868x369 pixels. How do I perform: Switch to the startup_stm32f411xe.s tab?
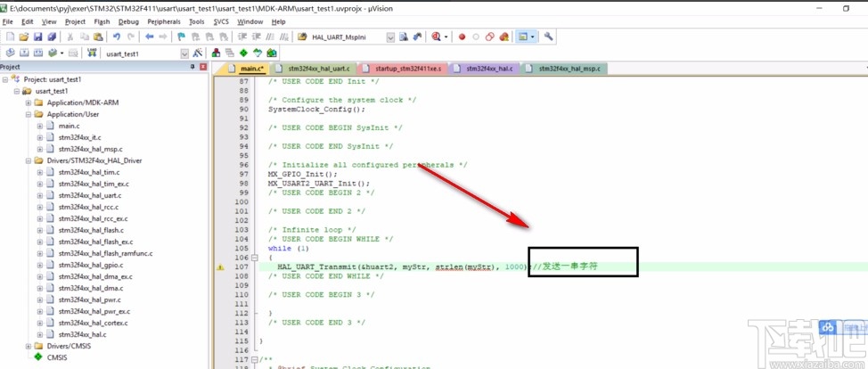(402, 69)
